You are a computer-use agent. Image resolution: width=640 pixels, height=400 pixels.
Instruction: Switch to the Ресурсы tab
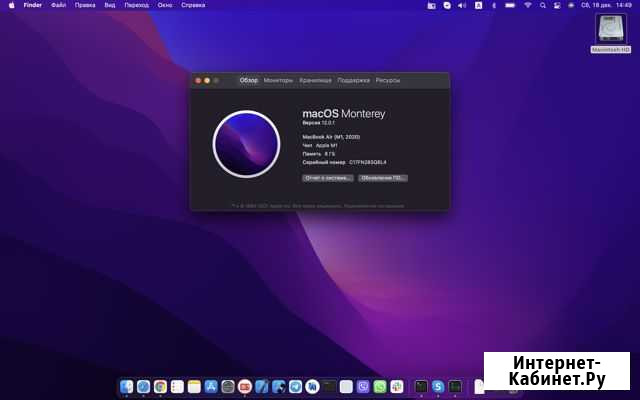pos(388,80)
